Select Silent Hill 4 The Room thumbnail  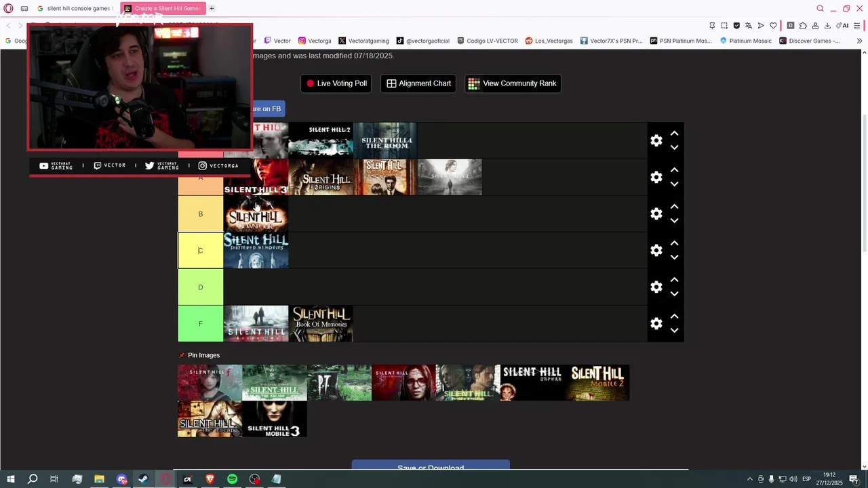[x=385, y=140]
